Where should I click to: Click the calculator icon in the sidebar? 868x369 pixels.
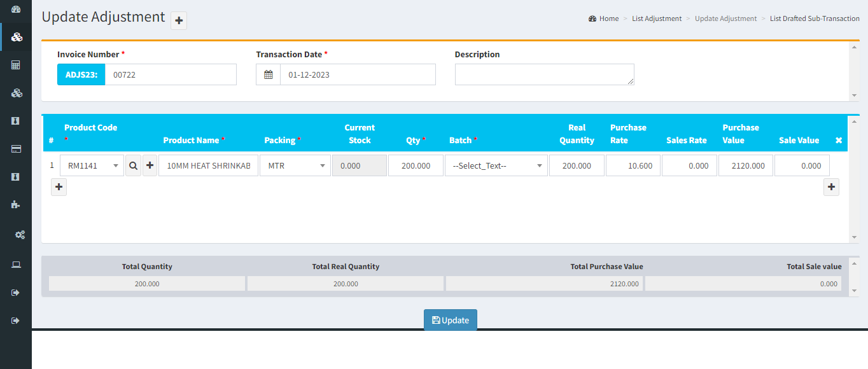pyautogui.click(x=17, y=65)
